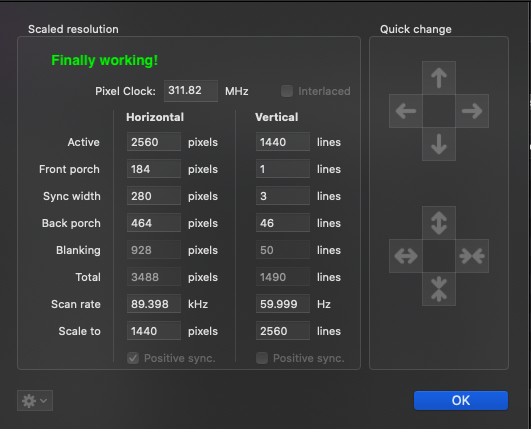Edit Vertical Front porch field 1
This screenshot has height=429, width=531.
point(283,169)
